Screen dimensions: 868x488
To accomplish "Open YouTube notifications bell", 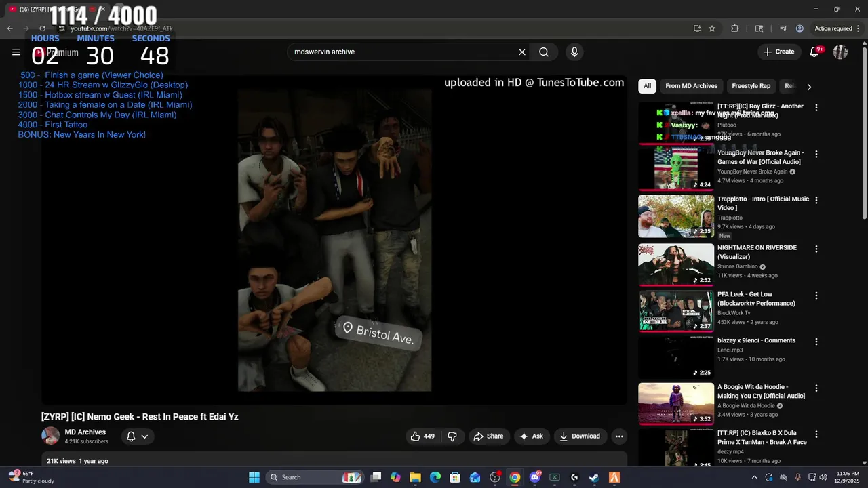I will (815, 52).
